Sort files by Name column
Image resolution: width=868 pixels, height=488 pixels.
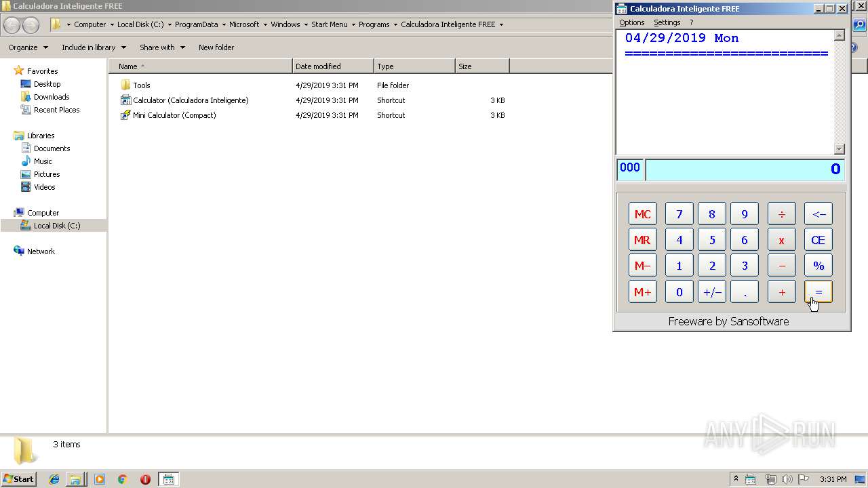pyautogui.click(x=200, y=66)
